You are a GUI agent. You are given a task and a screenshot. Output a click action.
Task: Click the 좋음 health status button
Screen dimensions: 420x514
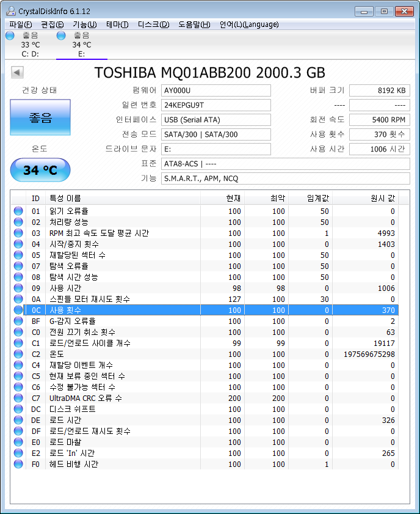pos(40,117)
